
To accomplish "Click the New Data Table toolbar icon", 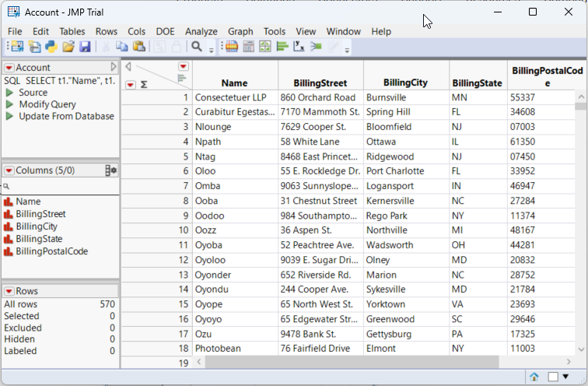I will click(x=16, y=47).
